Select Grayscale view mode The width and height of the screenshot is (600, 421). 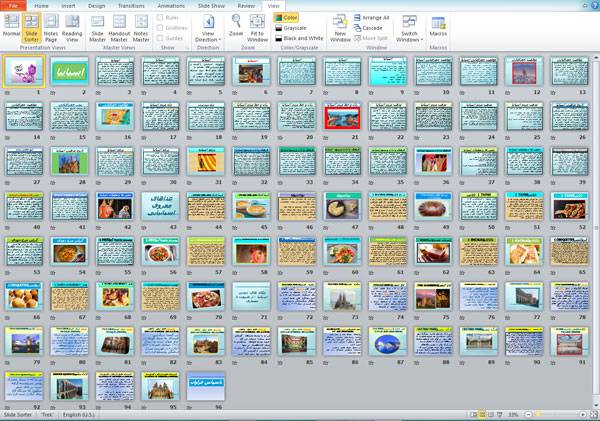pos(291,28)
